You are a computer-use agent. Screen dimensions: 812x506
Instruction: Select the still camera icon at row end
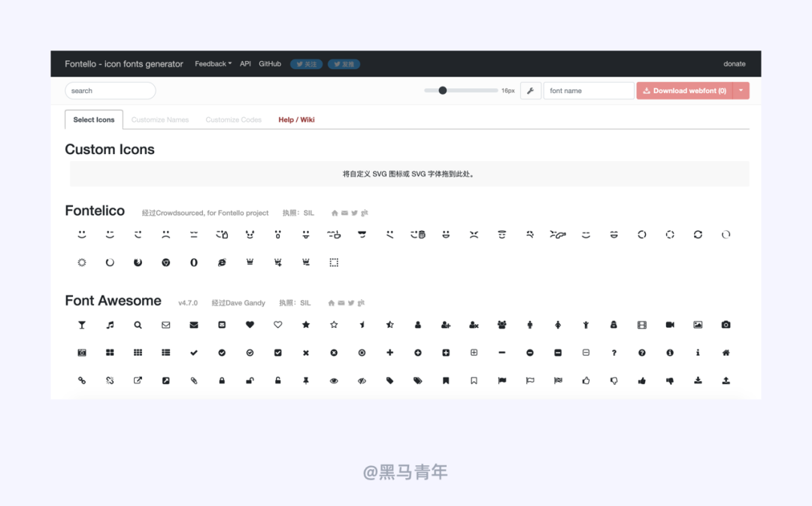point(726,325)
